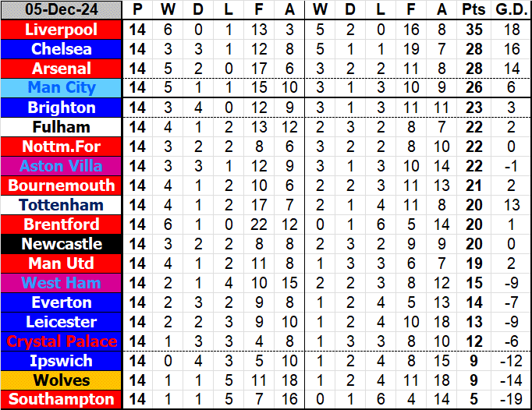Click Liverpool's points total of 35
Image resolution: width=532 pixels, height=410 pixels.
pyautogui.click(x=473, y=30)
